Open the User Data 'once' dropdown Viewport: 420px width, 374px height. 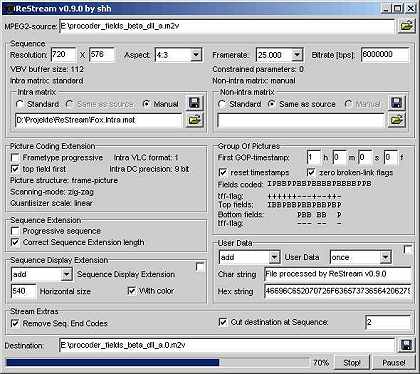point(385,257)
